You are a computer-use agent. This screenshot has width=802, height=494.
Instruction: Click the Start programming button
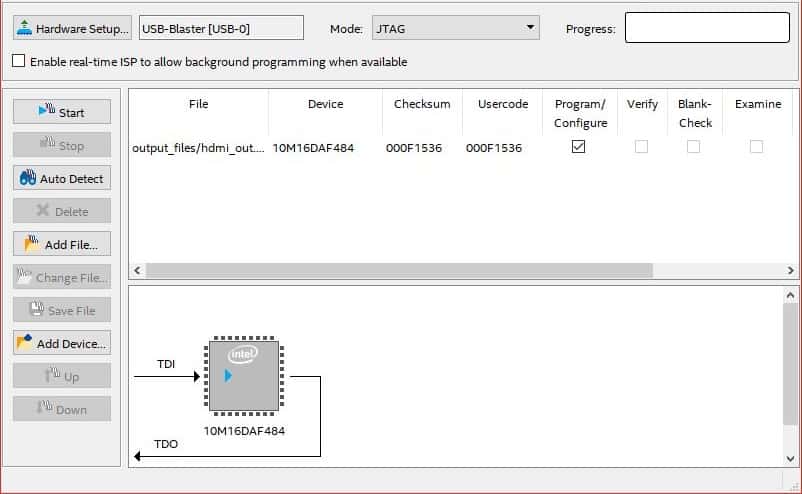coord(62,112)
